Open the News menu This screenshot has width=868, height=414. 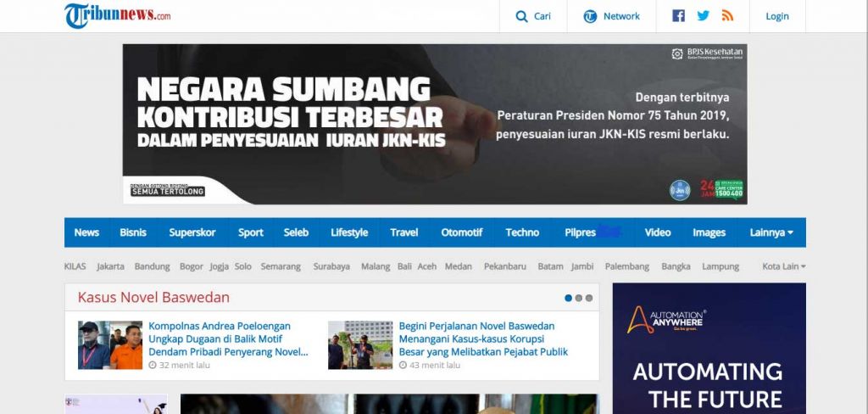87,232
